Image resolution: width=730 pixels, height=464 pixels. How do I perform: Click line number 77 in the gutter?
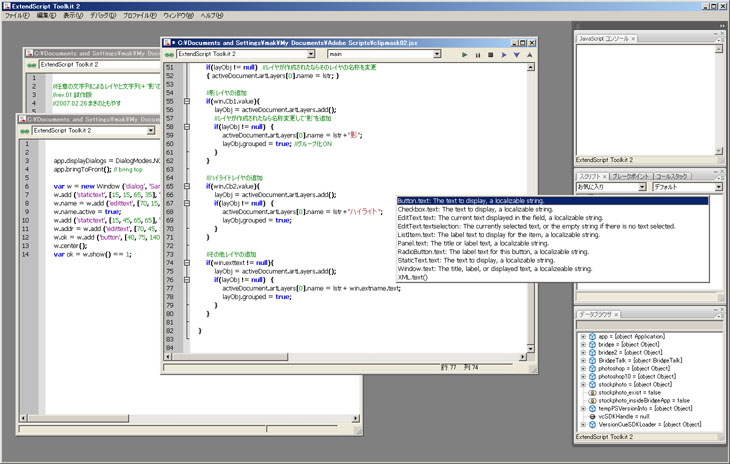pos(169,289)
